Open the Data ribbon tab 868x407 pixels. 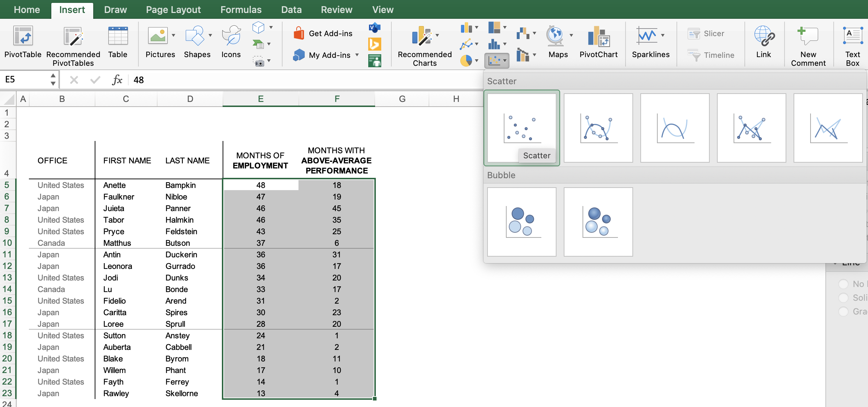click(x=291, y=9)
